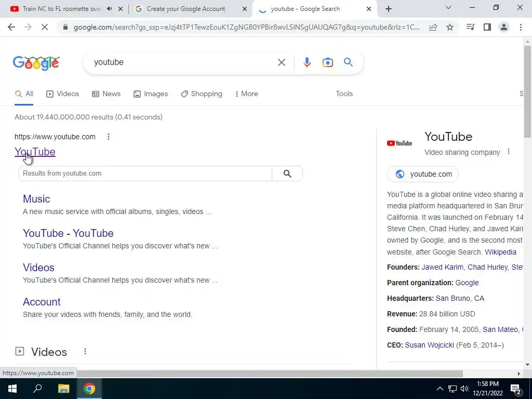532x399 pixels.
Task: Open File Explorer from taskbar
Action: pos(63,389)
